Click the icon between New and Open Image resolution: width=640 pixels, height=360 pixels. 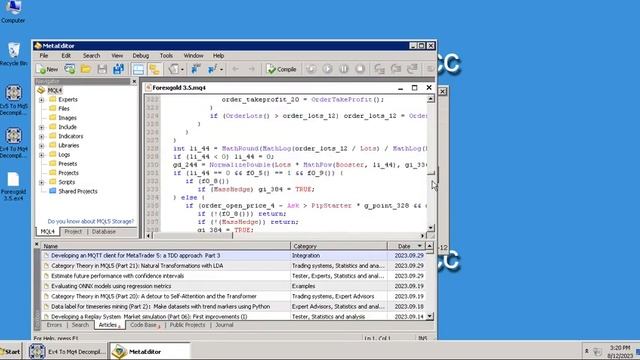click(x=70, y=69)
